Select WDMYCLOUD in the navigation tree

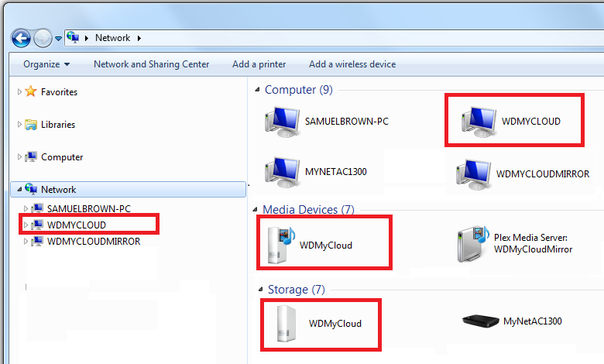pos(76,225)
